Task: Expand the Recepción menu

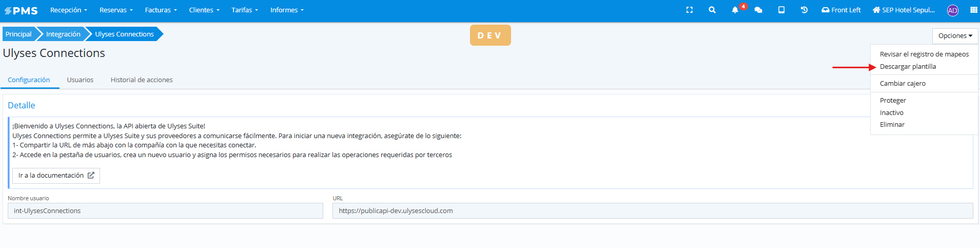Action: click(x=68, y=10)
